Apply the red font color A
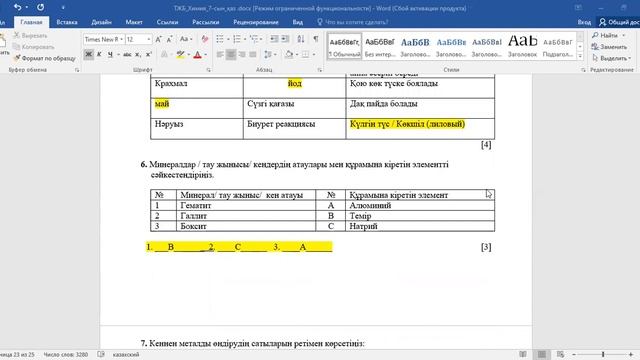Screen dimensions: 640x360 point(198,54)
